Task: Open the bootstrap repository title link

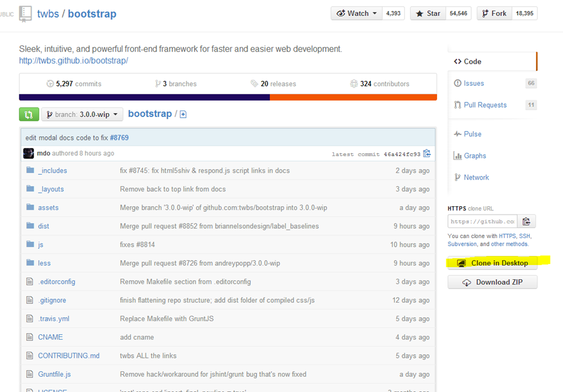Action: point(92,14)
